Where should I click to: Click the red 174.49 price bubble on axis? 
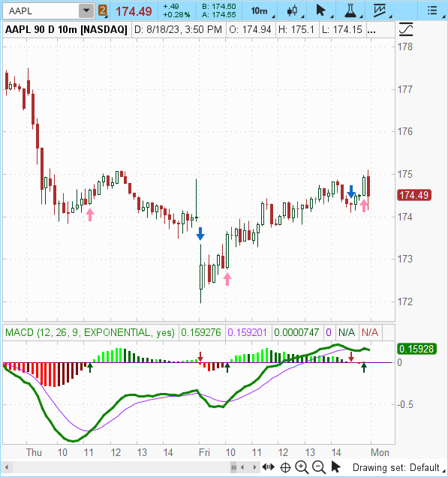pos(414,195)
